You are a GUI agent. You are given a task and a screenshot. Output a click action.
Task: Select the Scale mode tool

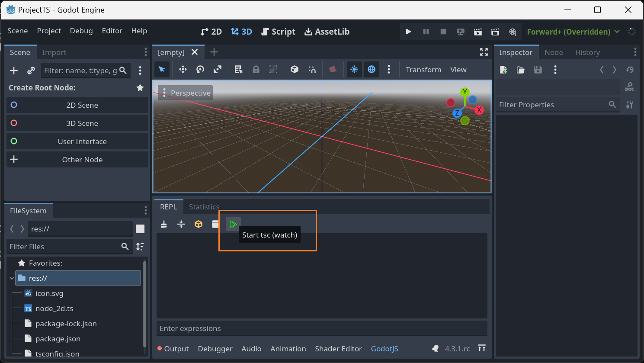coord(218,70)
